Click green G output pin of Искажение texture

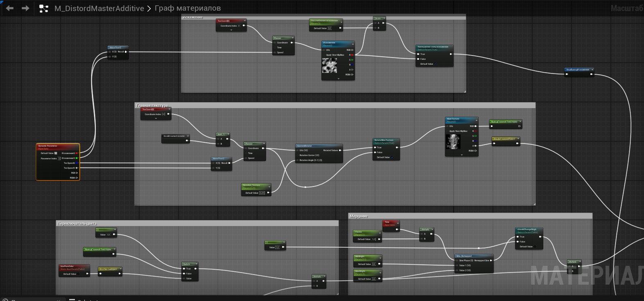[x=352, y=60]
